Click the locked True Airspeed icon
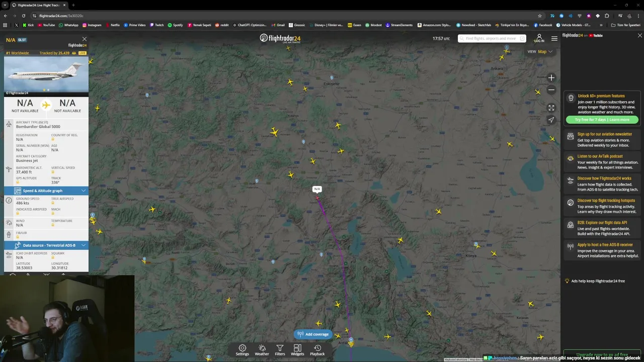The height and width of the screenshot is (362, 644). pos(53,203)
